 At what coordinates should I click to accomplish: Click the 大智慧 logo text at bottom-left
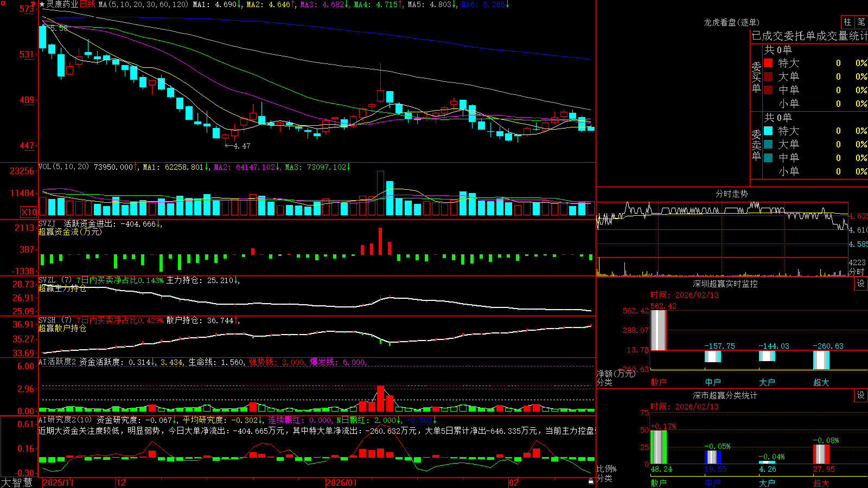[x=17, y=483]
